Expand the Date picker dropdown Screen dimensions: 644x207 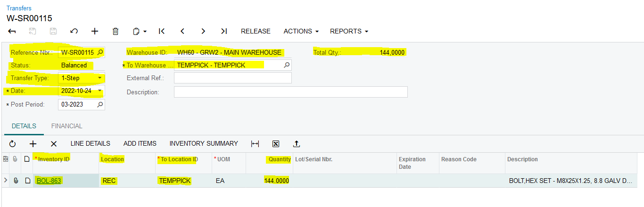[x=99, y=91]
